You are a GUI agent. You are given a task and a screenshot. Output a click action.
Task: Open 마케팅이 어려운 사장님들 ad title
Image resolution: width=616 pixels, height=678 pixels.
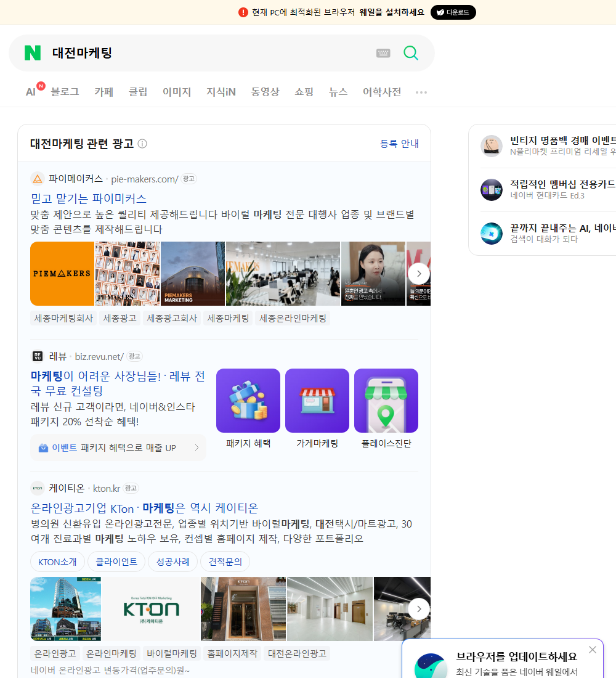(x=118, y=383)
